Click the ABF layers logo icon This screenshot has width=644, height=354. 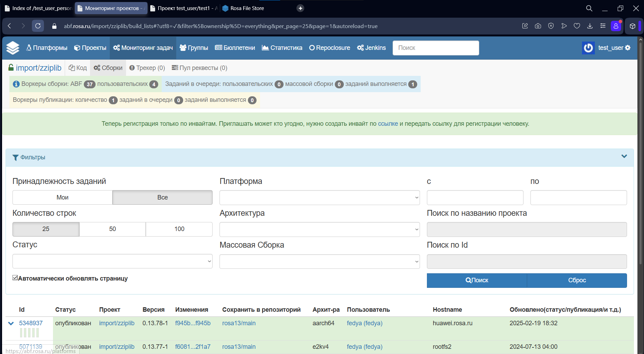click(13, 48)
